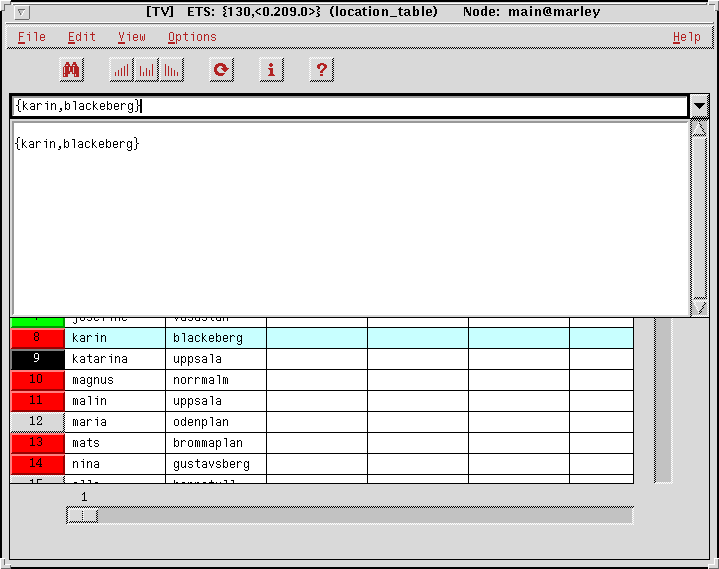Click the gustavsberg cell
719x569 pixels.
click(x=216, y=464)
